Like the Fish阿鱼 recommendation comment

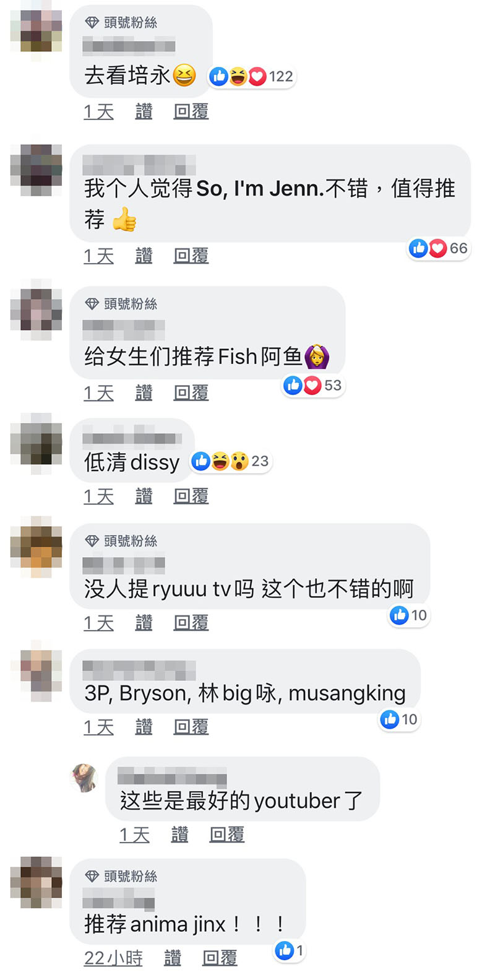(x=144, y=392)
